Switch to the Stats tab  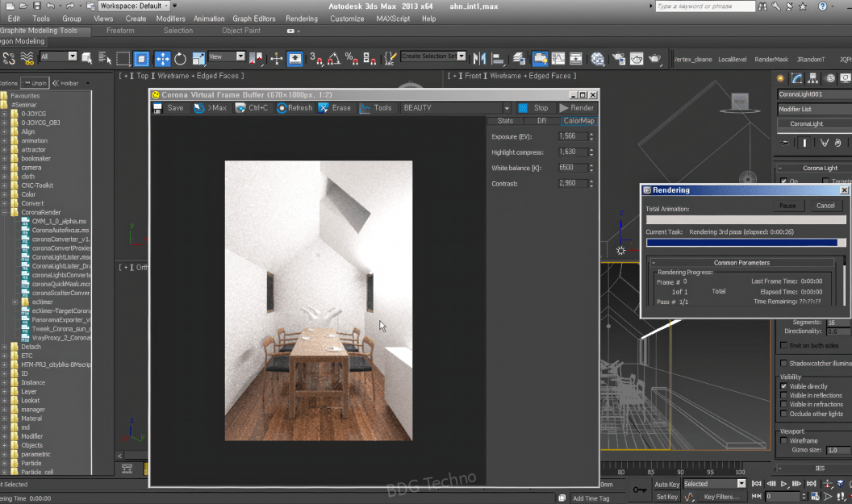[505, 121]
